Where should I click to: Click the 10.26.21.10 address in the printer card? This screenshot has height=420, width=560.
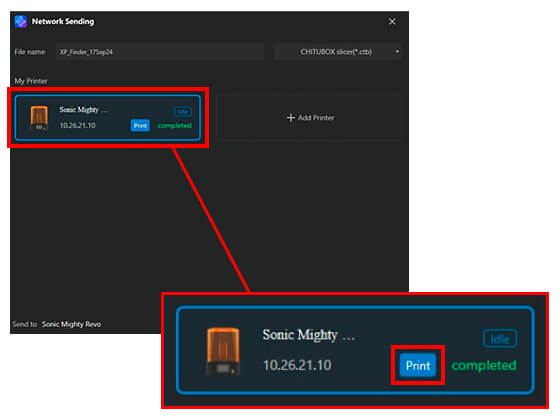pyautogui.click(x=77, y=125)
